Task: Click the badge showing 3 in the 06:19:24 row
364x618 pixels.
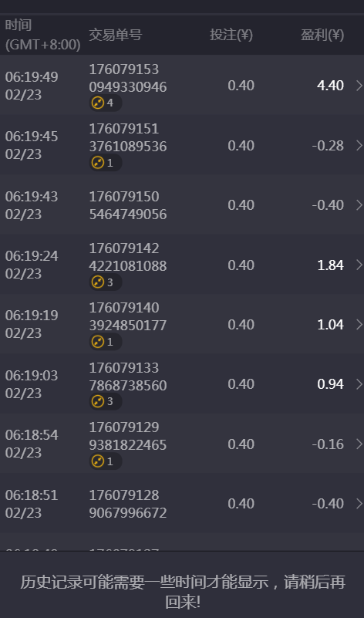Action: (x=105, y=282)
